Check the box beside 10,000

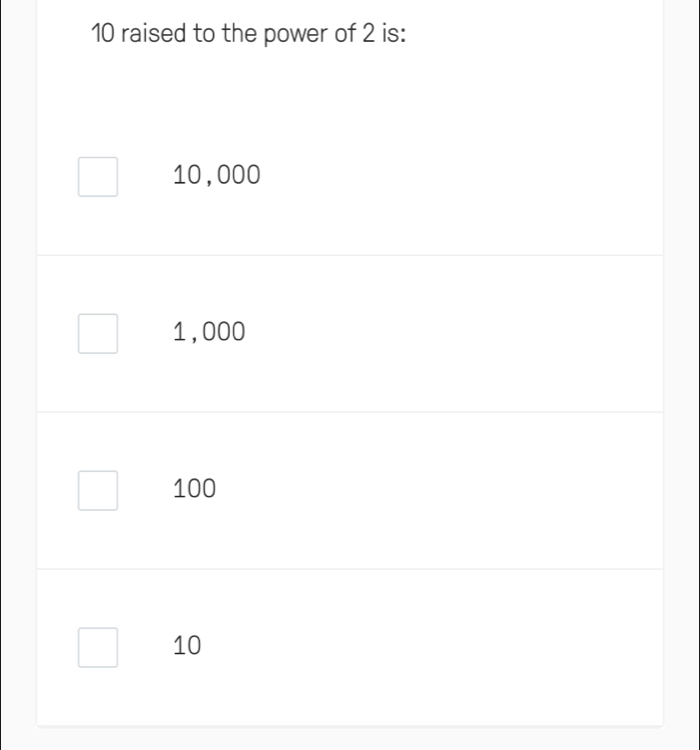(98, 177)
